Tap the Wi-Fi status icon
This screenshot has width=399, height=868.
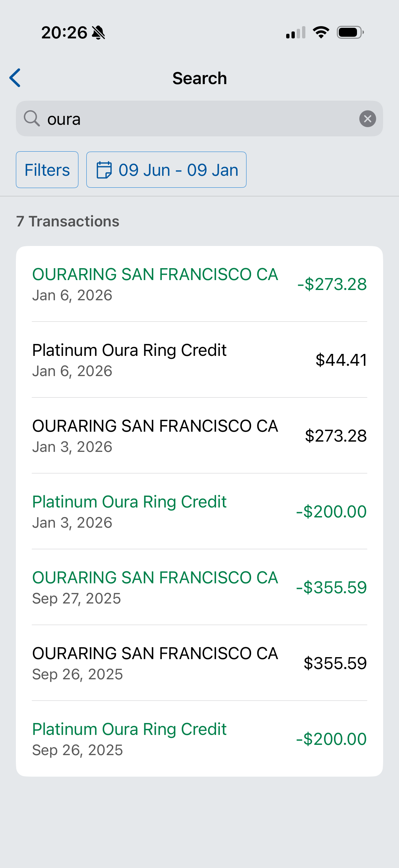pos(321,32)
